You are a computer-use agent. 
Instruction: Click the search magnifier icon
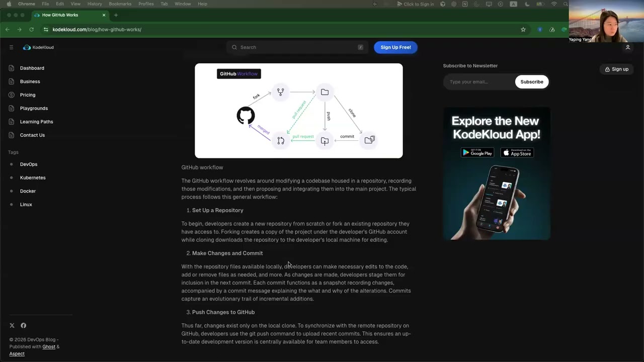tap(234, 47)
